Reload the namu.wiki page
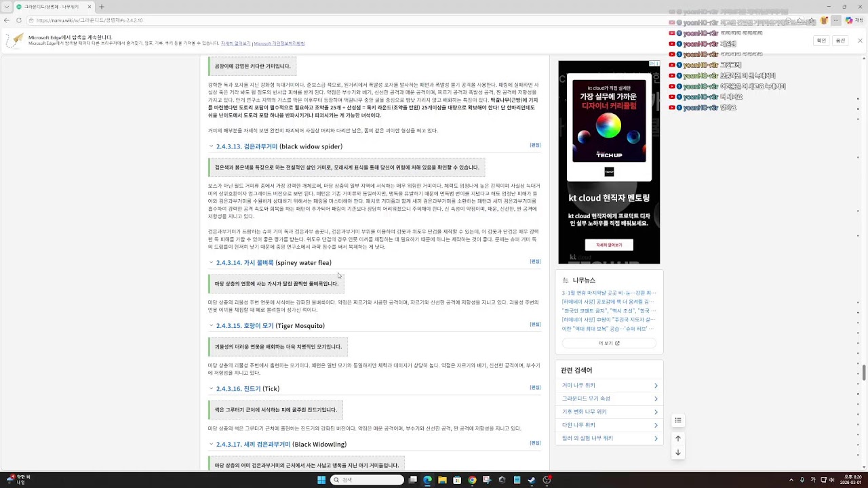This screenshot has height=488, width=868. [19, 20]
